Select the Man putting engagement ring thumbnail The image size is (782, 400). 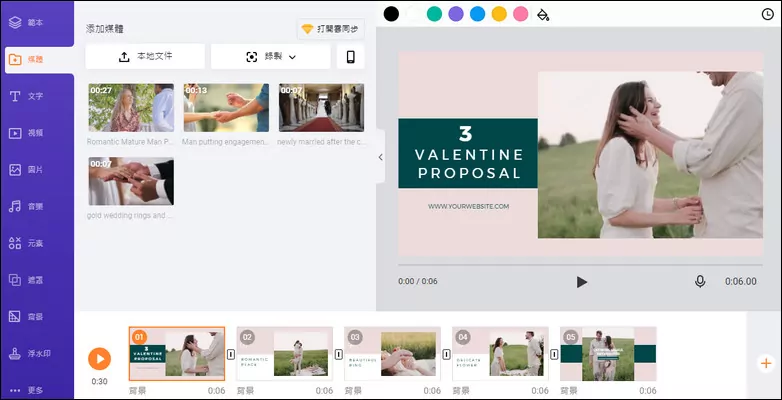[x=226, y=108]
